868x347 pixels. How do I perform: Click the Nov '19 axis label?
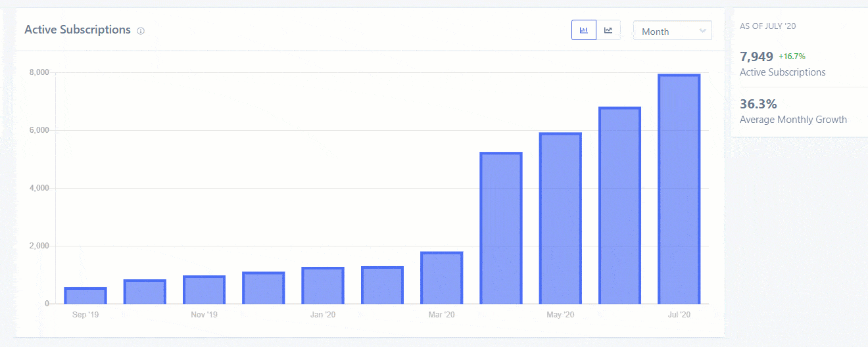[205, 315]
